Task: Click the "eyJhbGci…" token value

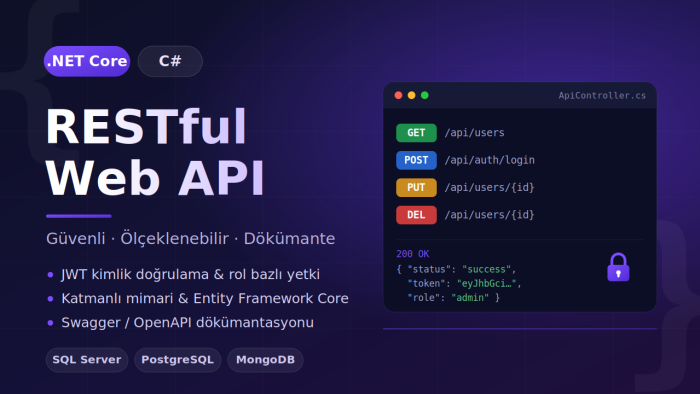Action: click(487, 283)
